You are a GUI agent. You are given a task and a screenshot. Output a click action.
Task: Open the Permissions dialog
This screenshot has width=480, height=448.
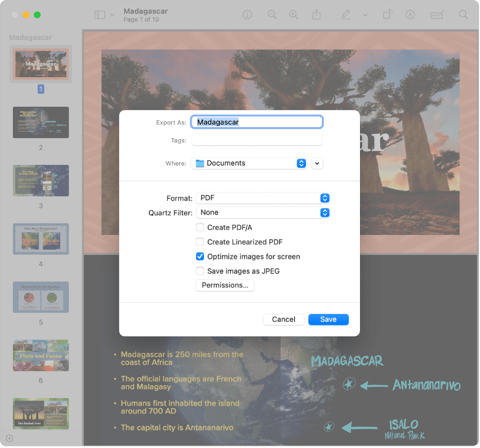(225, 285)
